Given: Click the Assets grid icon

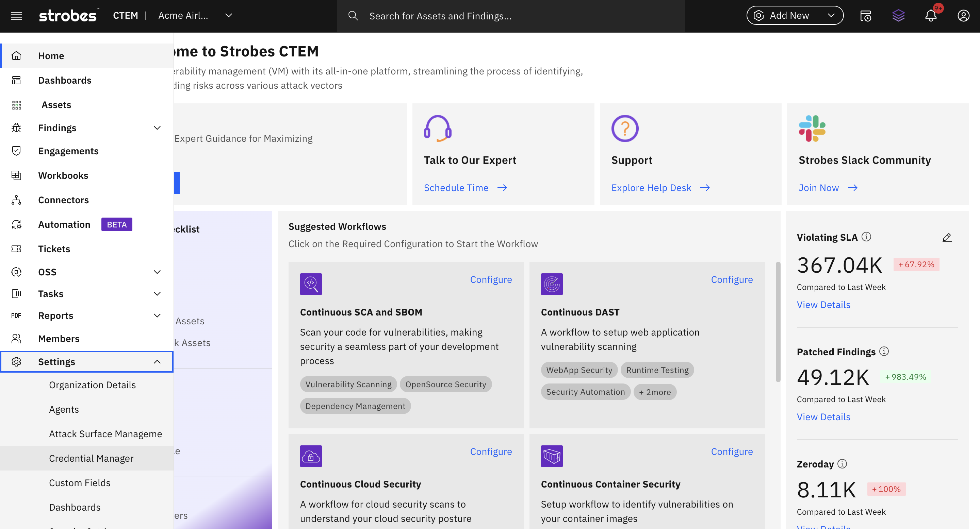Looking at the screenshot, I should [x=16, y=105].
